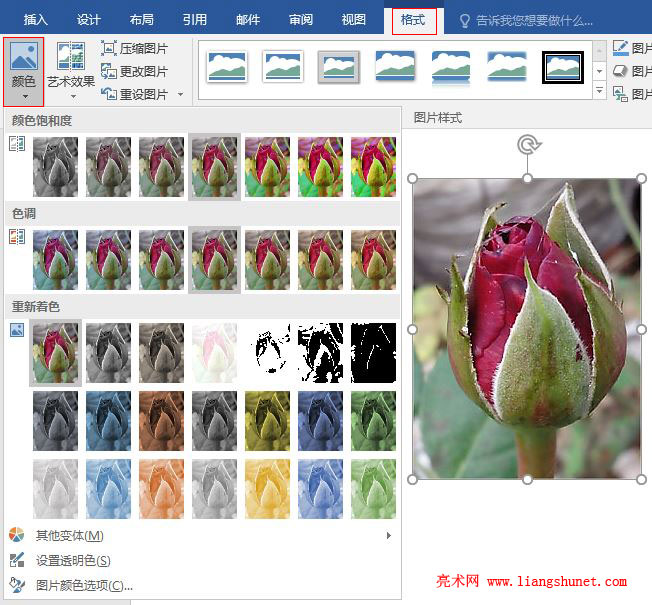Apply the sixth soft-edge picture style
Viewport: 652px width, 605px height.
pos(507,66)
